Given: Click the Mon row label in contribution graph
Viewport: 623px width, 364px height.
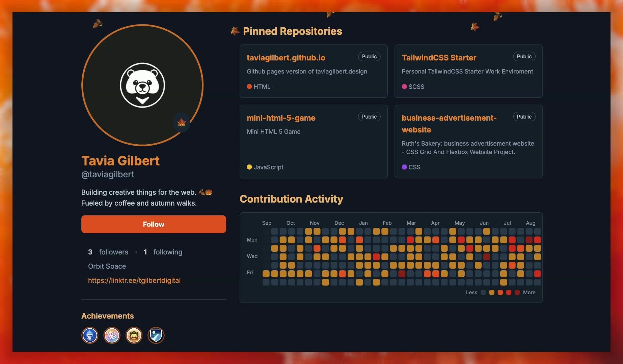Looking at the screenshot, I should [252, 240].
